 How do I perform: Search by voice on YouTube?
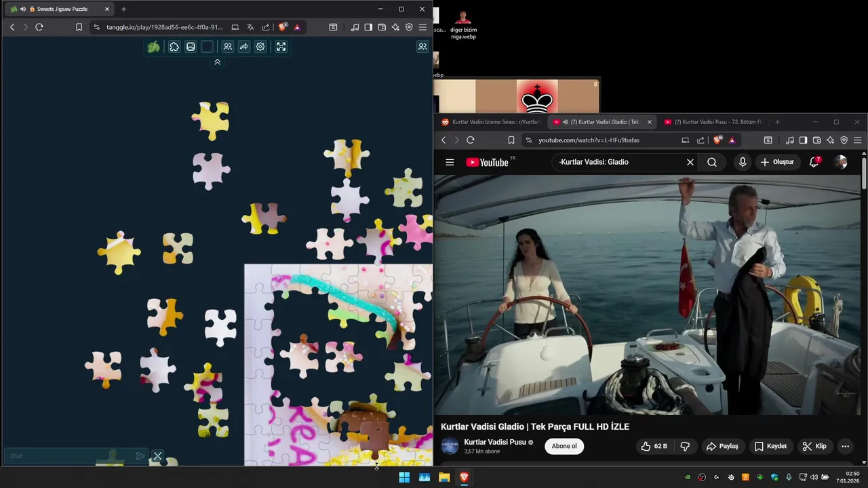tap(743, 162)
